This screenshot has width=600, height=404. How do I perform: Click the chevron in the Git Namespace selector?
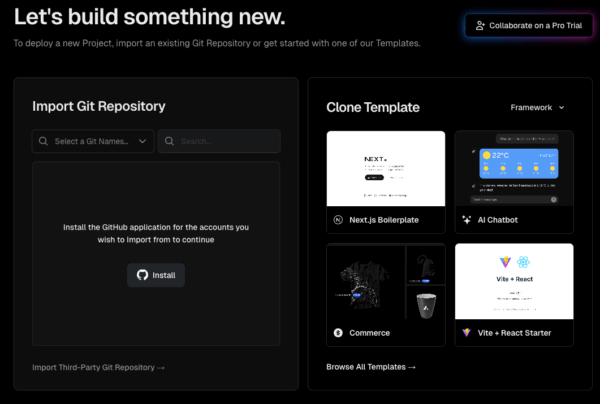pos(142,141)
